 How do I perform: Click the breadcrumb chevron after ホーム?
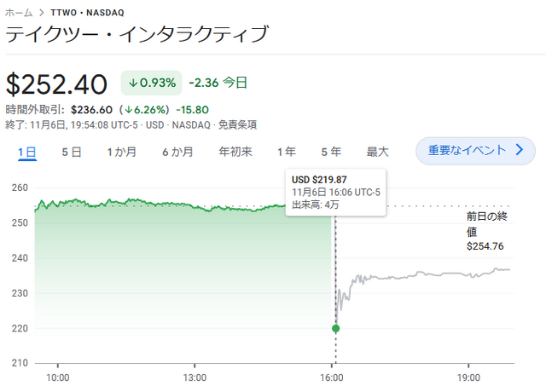click(x=41, y=13)
